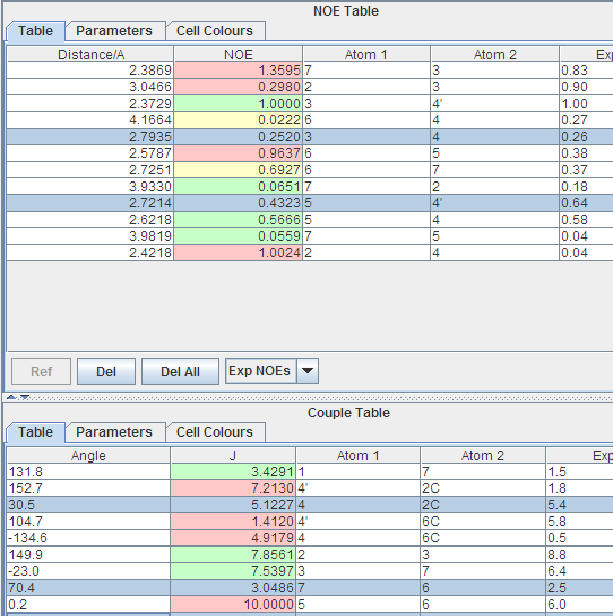
Task: Select the yellow NOE cell 0.0222
Action: (238, 120)
